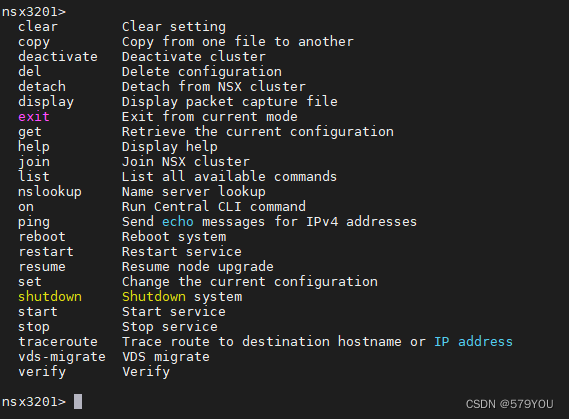This screenshot has width=569, height=419.
Task: Click the cyan 'IP address' text
Action: pyautogui.click(x=474, y=342)
